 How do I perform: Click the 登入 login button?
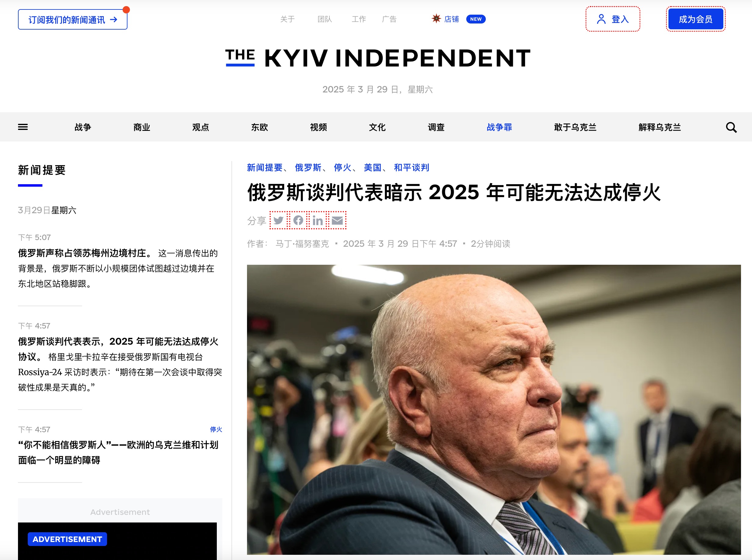click(x=613, y=19)
